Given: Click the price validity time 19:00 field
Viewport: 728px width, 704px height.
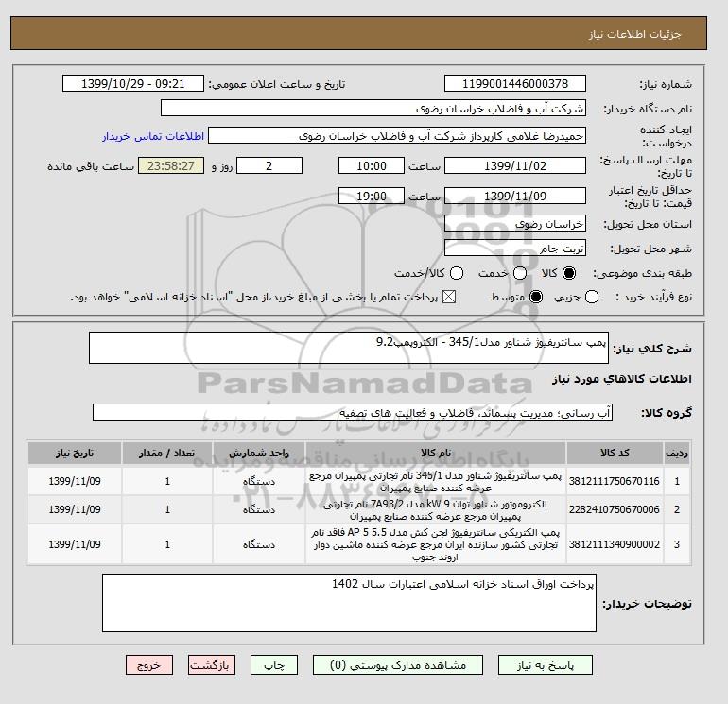Looking at the screenshot, I should pyautogui.click(x=372, y=196).
